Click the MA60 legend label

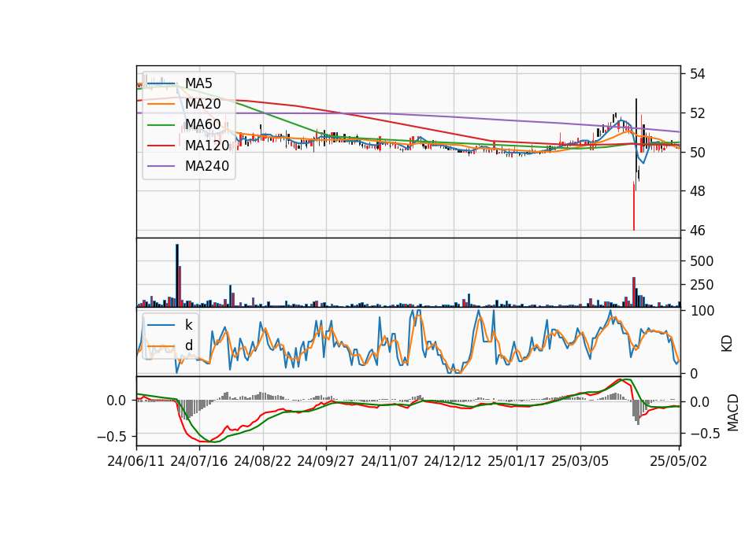coord(202,125)
